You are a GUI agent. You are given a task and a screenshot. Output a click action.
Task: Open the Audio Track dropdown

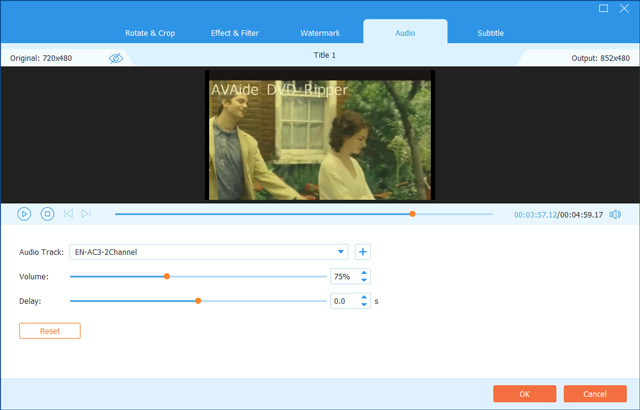[x=209, y=252]
